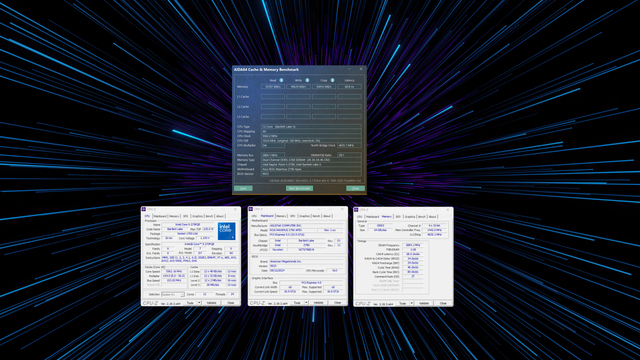This screenshot has height=360, width=640.
Task: Click the Memory Copy result field in AIDA64
Action: (324, 87)
